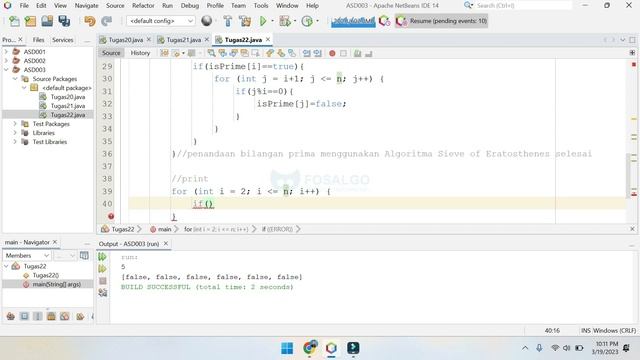Click the Find Selection magnifier icon in editor toolbar
This screenshot has height=360, width=640.
[211, 53]
